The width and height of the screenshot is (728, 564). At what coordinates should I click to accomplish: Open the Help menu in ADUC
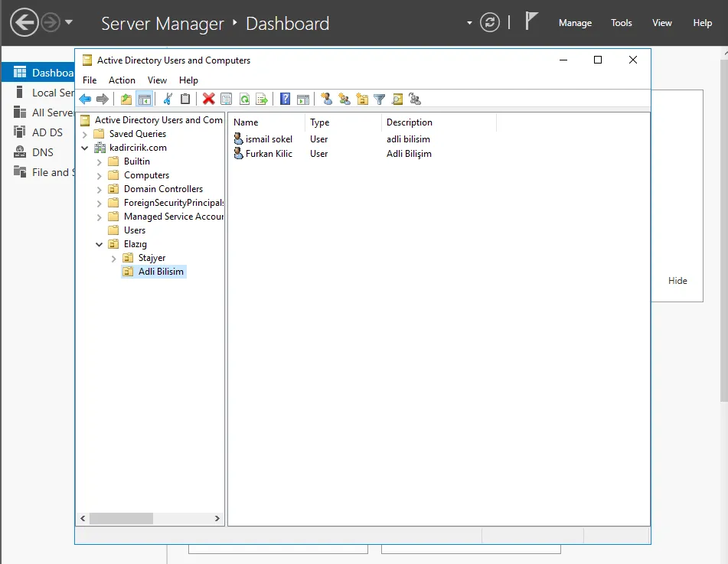(188, 80)
